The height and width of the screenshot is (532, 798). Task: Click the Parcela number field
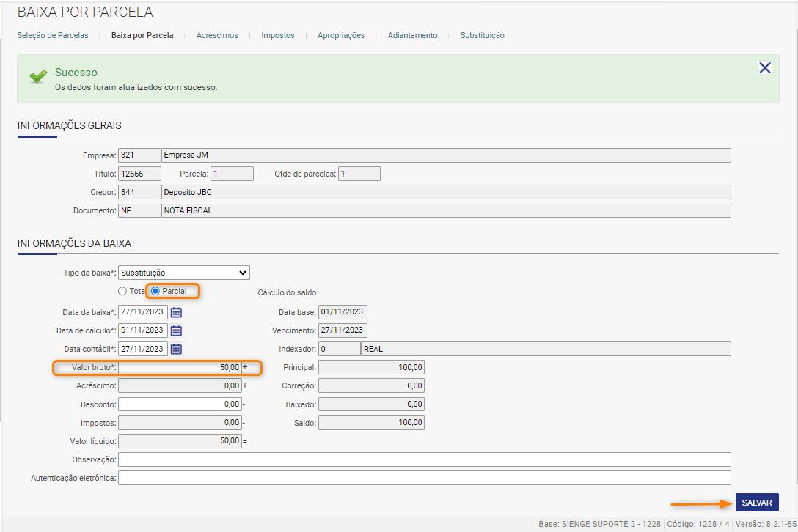[232, 174]
